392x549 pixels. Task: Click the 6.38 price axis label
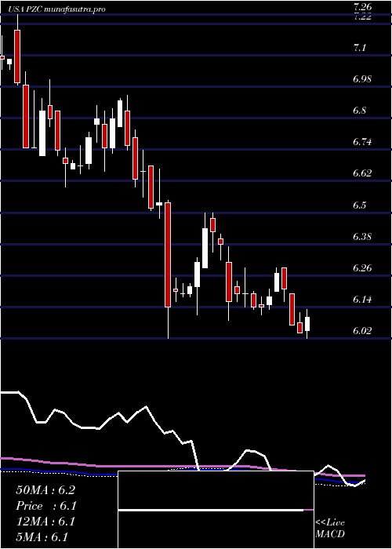(362, 237)
